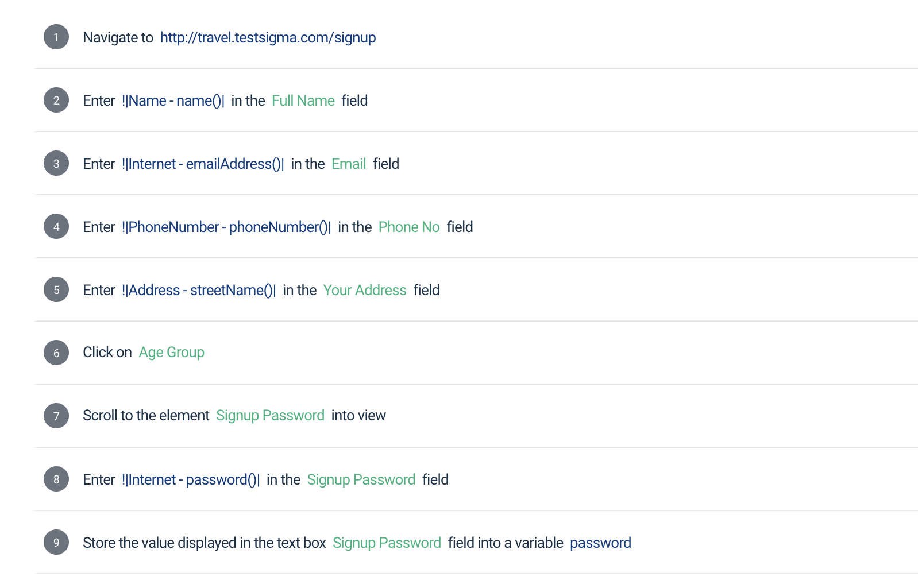
Task: Select the step 2 number badge
Action: pos(56,100)
